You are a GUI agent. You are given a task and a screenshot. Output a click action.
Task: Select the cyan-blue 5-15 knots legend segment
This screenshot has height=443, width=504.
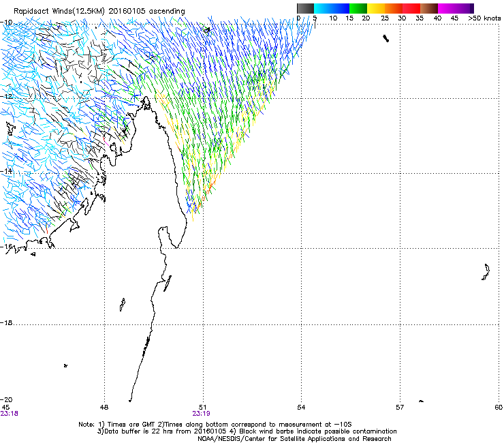pyautogui.click(x=332, y=8)
